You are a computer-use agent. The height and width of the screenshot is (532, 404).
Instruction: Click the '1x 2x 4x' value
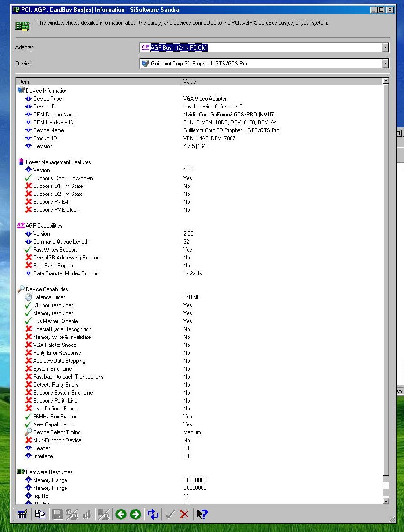click(x=193, y=273)
